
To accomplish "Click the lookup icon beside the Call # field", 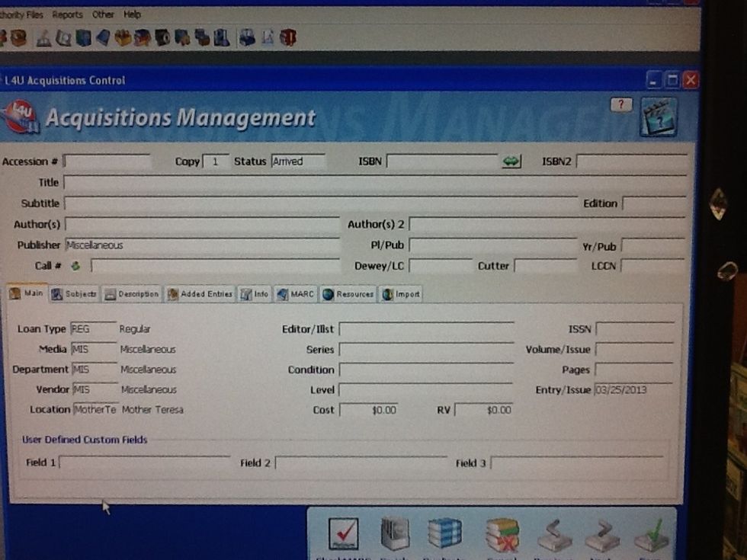I will tap(75, 266).
